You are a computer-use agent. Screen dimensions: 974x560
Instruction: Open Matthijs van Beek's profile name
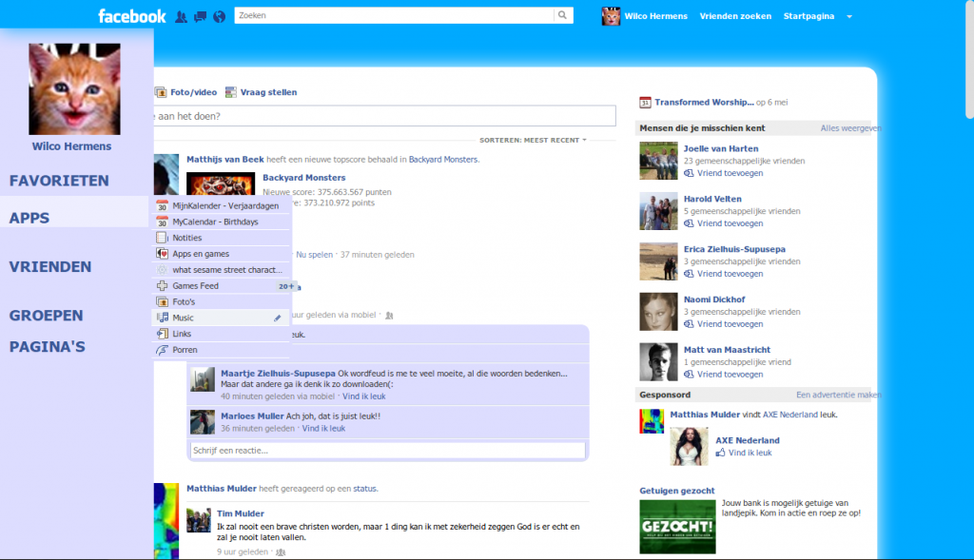225,160
